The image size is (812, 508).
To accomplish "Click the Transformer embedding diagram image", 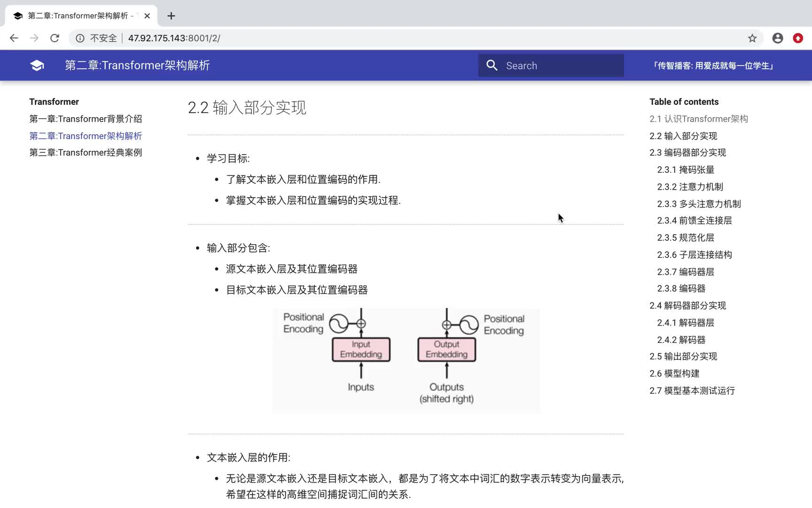I will (x=406, y=361).
